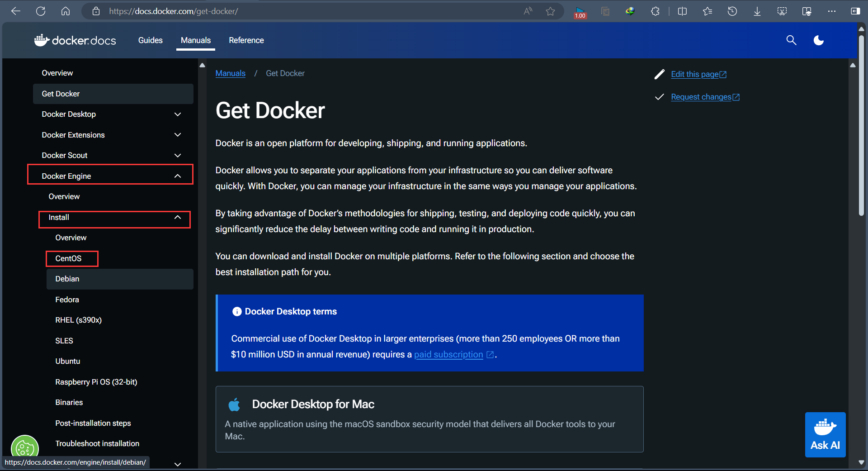This screenshot has width=868, height=471.
Task: Open Debian install page
Action: coord(120,279)
